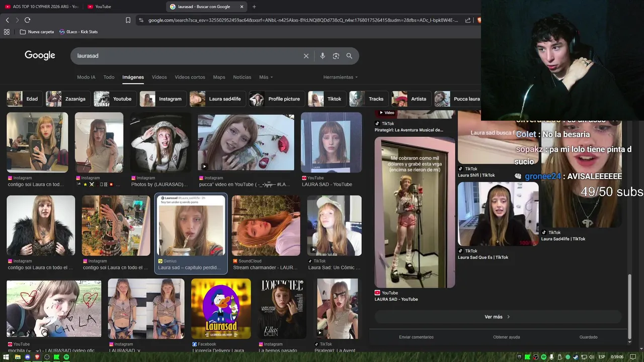Filter images by the Instagram chip
Image resolution: width=644 pixels, height=362 pixels.
pyautogui.click(x=163, y=99)
